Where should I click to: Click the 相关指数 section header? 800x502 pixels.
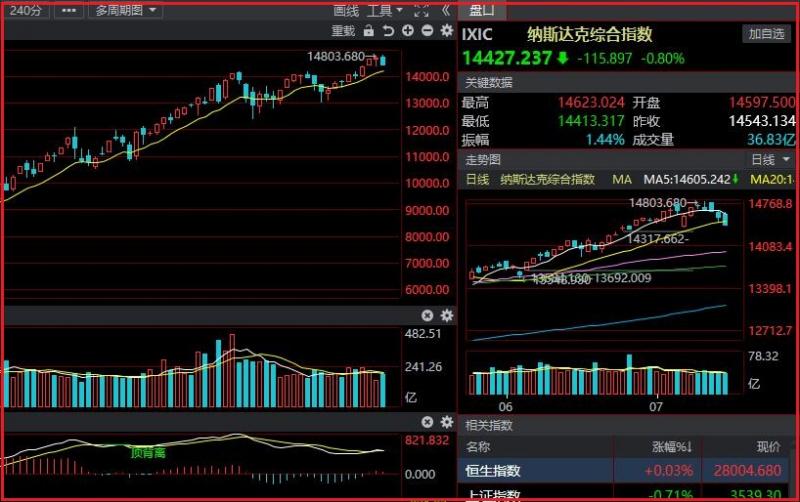coord(488,425)
